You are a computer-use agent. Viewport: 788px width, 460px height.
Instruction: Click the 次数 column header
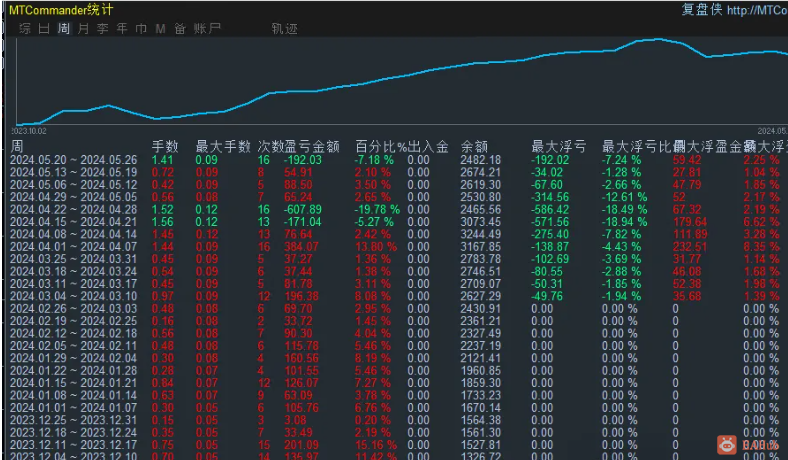pyautogui.click(x=271, y=147)
